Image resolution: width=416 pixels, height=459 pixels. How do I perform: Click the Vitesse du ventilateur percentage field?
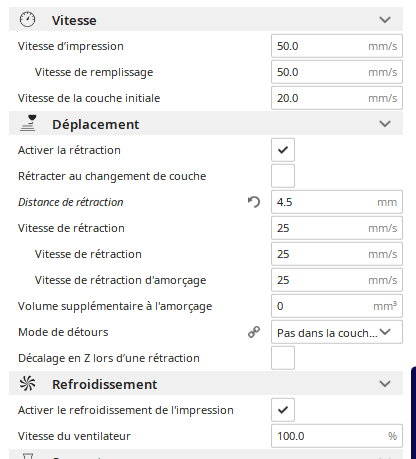click(x=337, y=436)
